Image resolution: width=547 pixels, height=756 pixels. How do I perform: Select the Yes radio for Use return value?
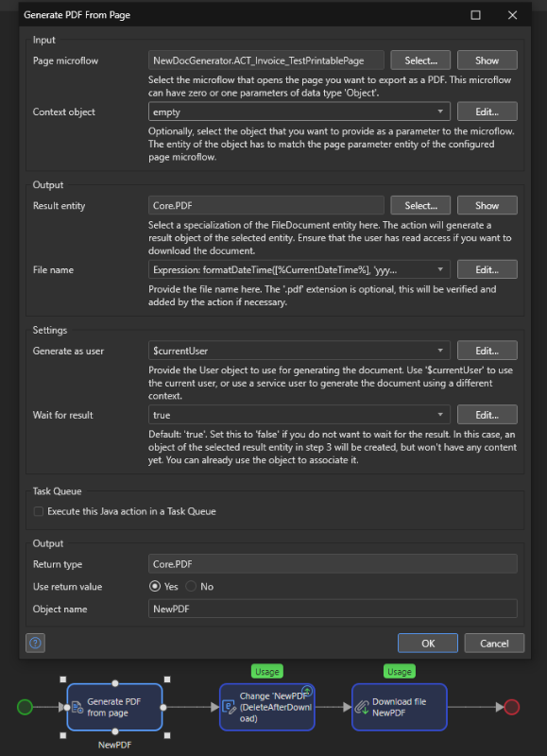tap(154, 587)
